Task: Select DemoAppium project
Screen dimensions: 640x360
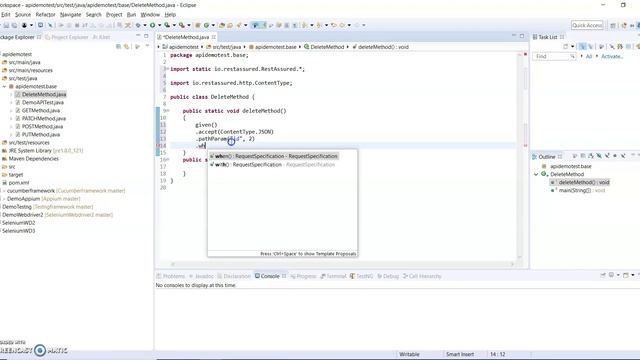Action: pos(23,199)
